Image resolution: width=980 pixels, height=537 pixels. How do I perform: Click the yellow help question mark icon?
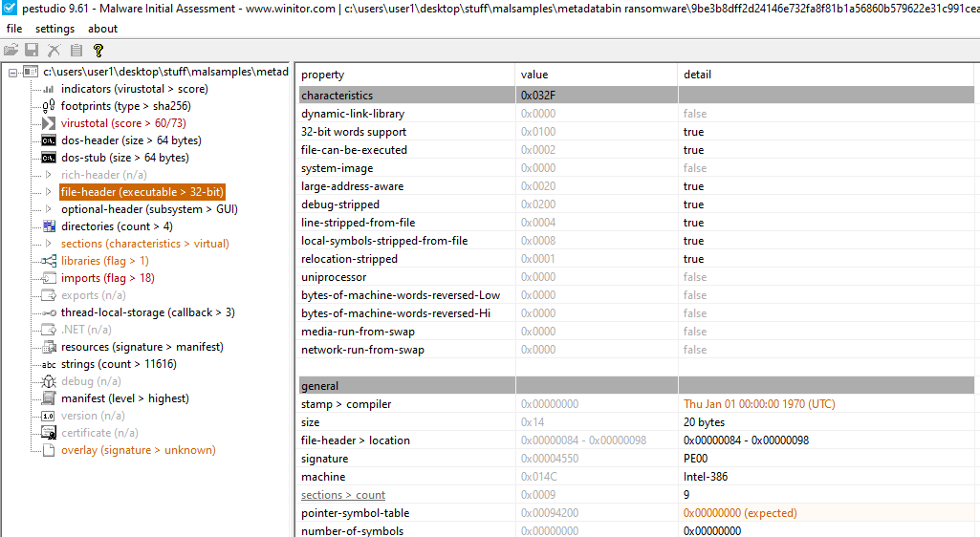point(98,50)
